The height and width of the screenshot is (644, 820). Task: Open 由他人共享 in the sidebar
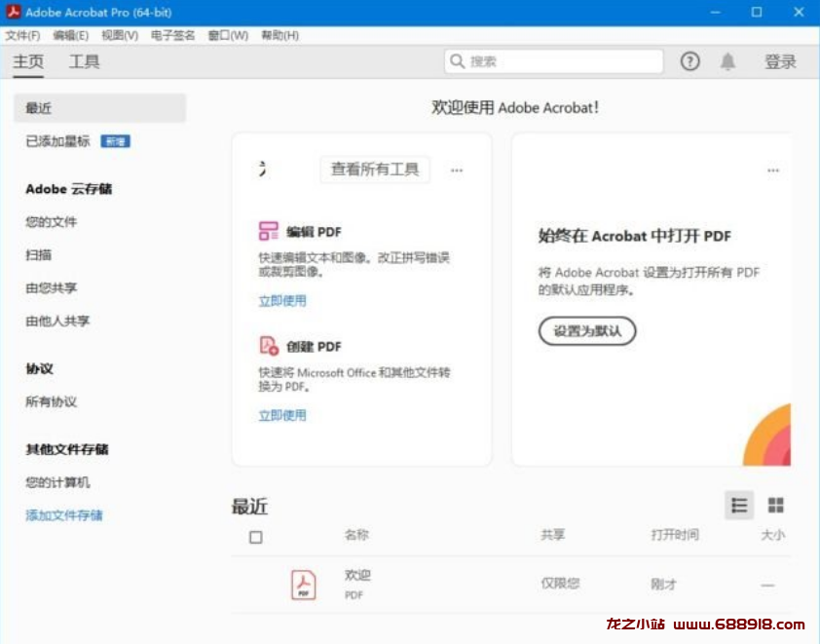point(57,321)
